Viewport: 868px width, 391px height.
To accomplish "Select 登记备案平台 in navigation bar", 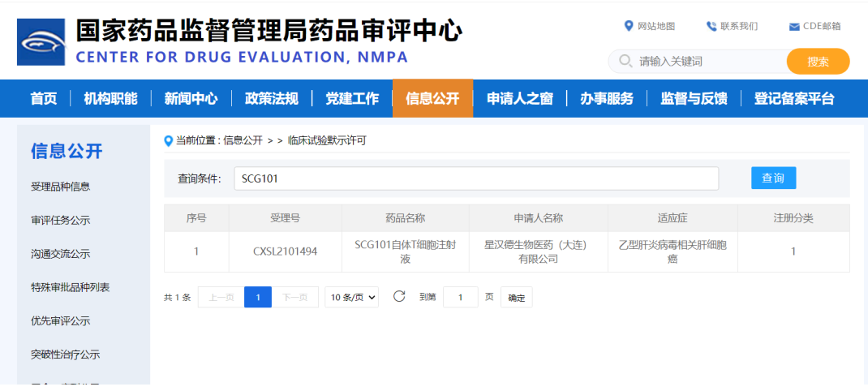I will coord(793,99).
